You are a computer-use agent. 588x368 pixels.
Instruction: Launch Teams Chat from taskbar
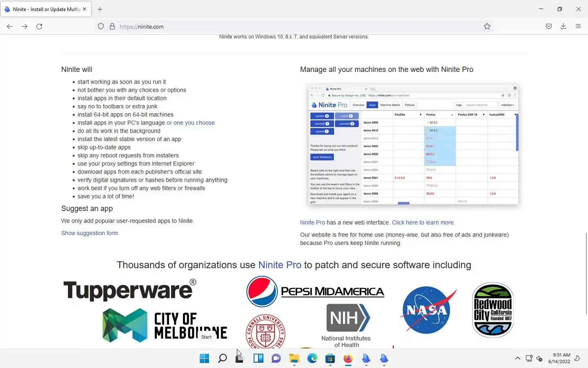(x=276, y=359)
